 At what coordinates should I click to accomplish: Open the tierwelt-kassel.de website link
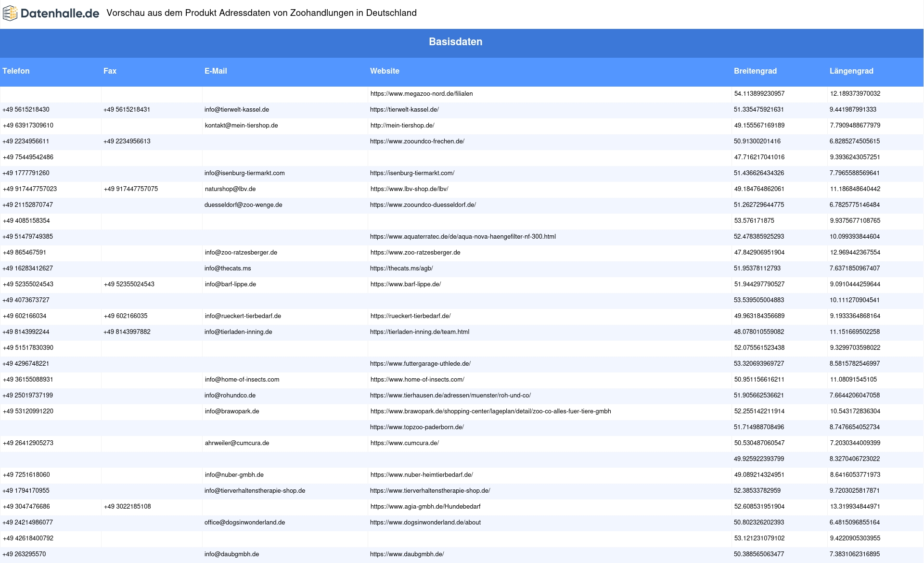point(404,110)
